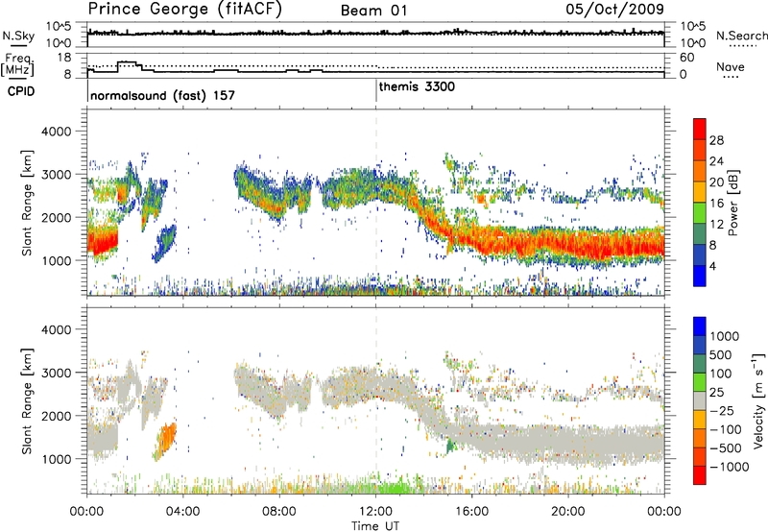This screenshot has height=532, width=768.
Task: Click the 'Power [dB]' colorbar label
Action: (732, 203)
